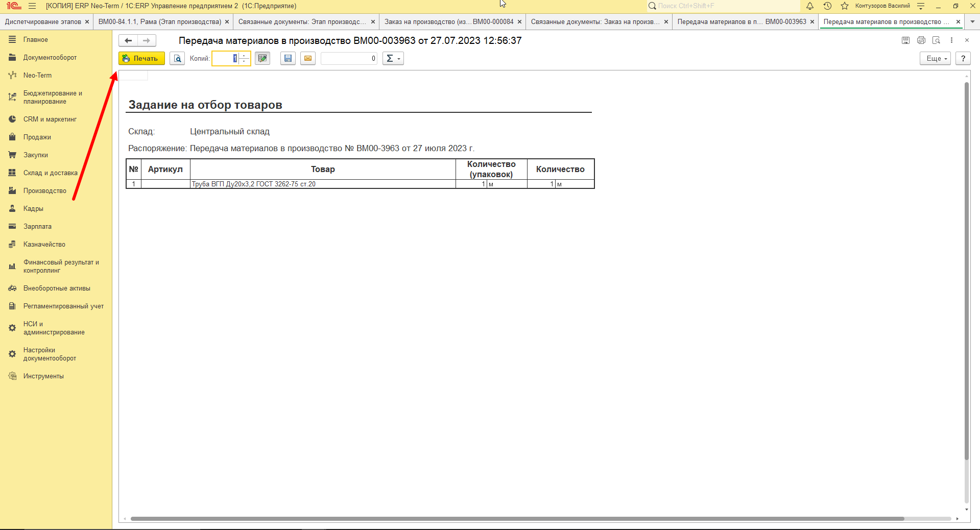Save the print form with the floppy disk button

click(x=288, y=58)
